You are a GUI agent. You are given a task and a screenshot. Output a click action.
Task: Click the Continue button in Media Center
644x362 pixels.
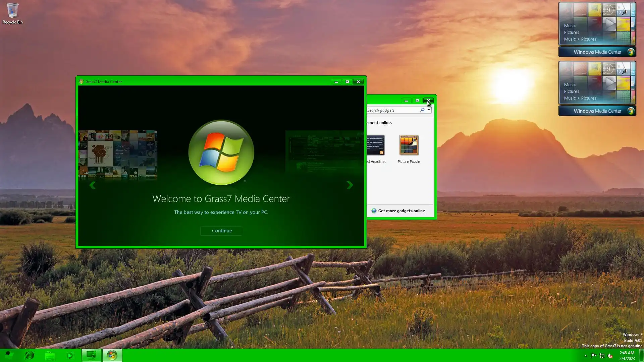tap(221, 231)
